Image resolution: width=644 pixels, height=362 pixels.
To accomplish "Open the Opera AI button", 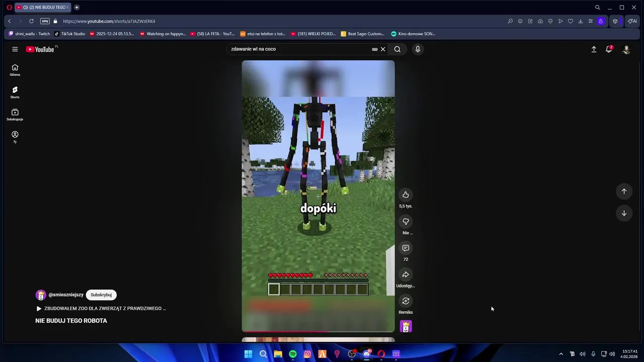I will pyautogui.click(x=632, y=21).
